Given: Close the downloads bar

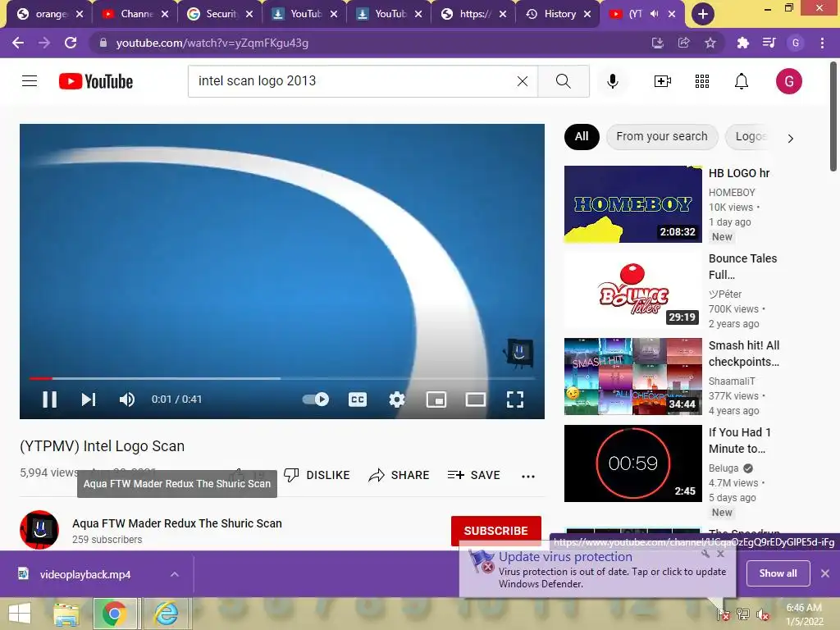Looking at the screenshot, I should coord(825,573).
